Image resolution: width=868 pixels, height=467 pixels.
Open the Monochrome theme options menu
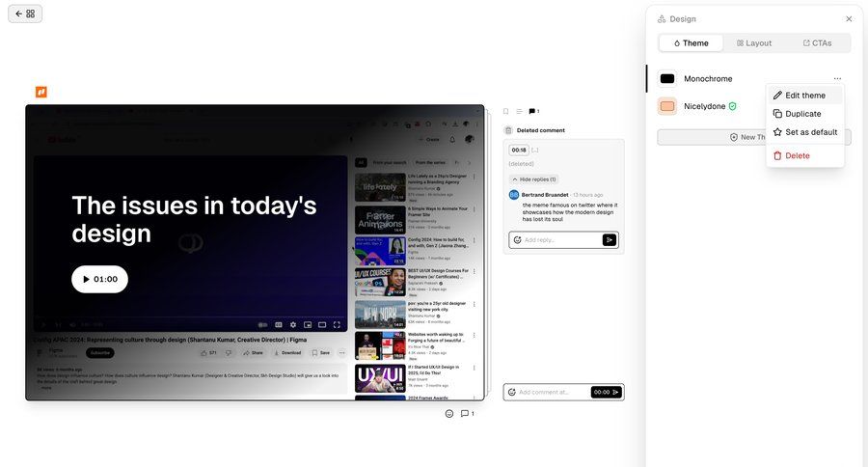point(837,78)
